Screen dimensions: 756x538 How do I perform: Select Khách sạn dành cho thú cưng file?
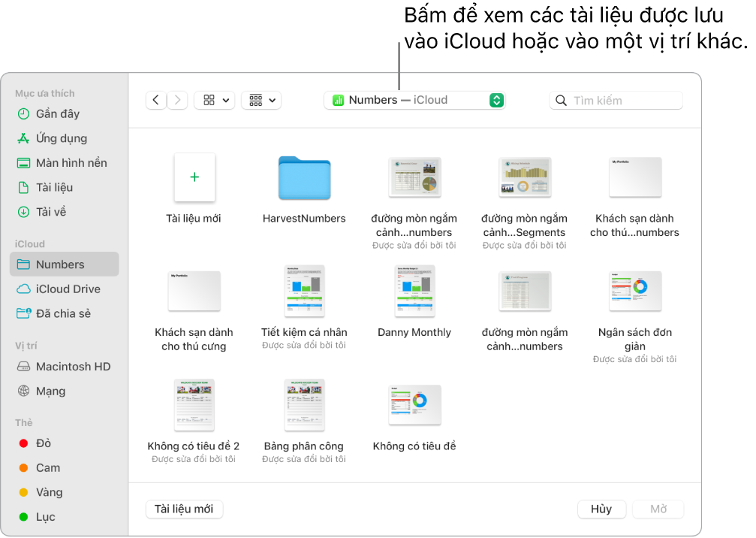pos(194,291)
